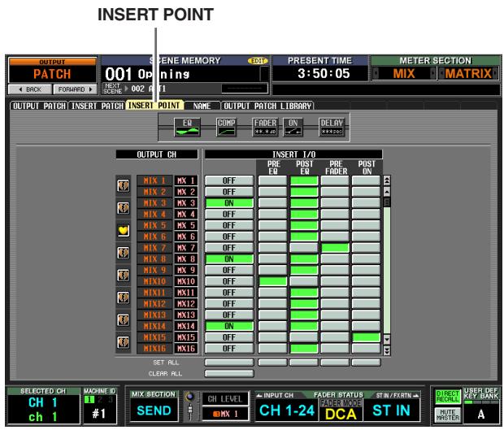
Task: Turn on insert for MIX 5
Action: pos(229,226)
